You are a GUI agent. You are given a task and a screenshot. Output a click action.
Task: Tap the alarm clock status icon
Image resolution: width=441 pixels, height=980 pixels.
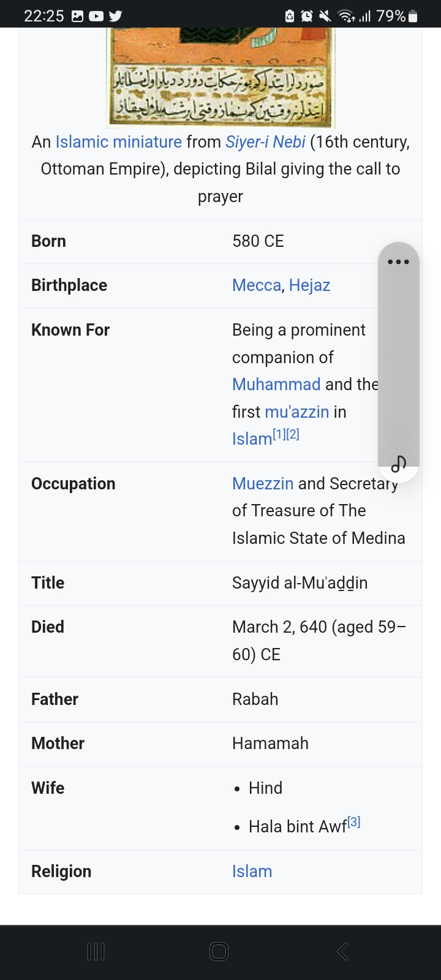pos(307,17)
